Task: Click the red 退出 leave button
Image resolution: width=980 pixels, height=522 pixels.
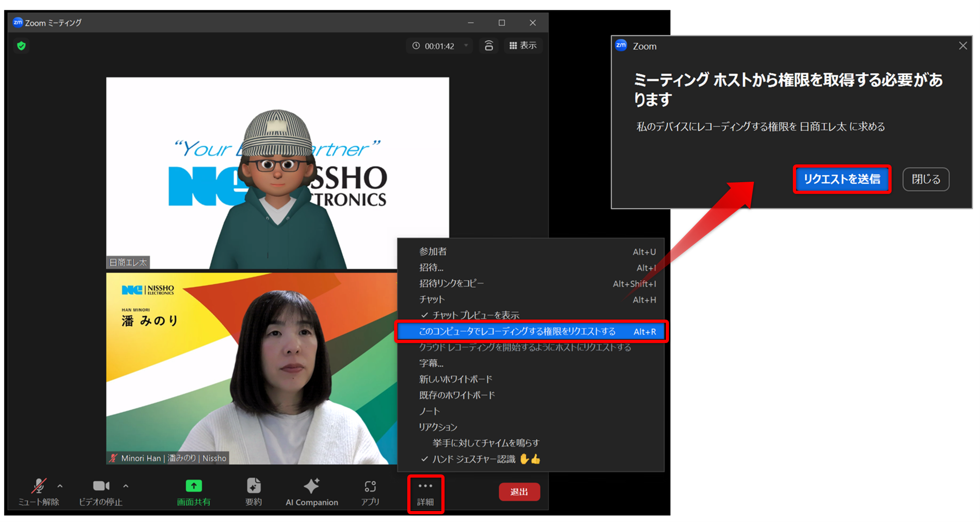Action: [x=519, y=491]
